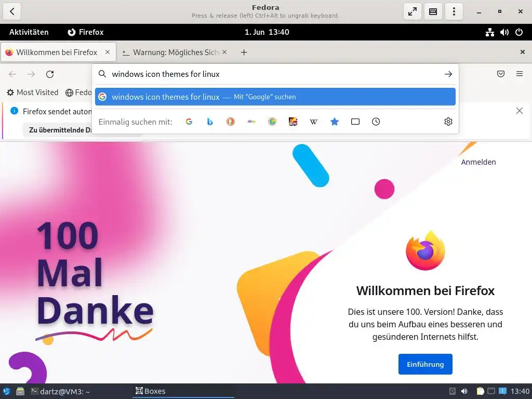The width and height of the screenshot is (532, 399).
Task: Click the Anmelden link
Action: coord(478,162)
